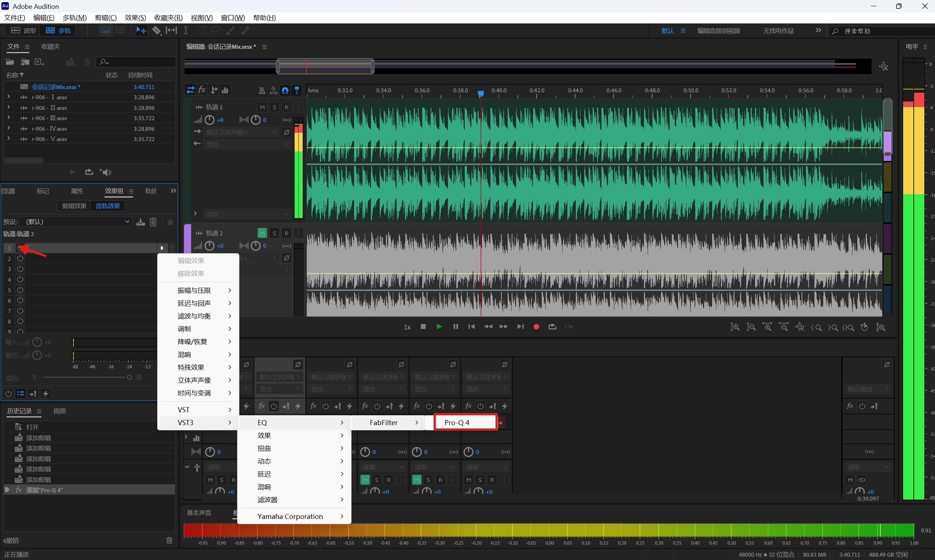Arm Track 2 for recording with R
935x560 pixels.
click(286, 233)
